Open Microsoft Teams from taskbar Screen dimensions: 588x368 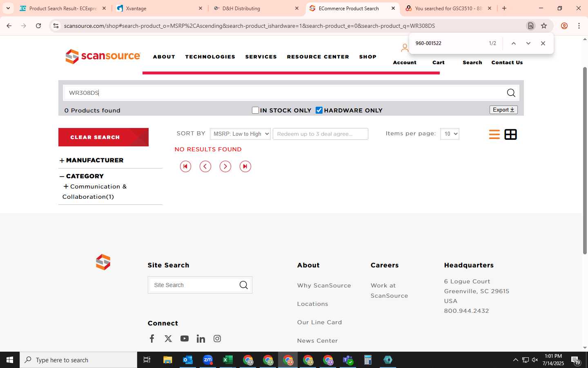tap(348, 360)
